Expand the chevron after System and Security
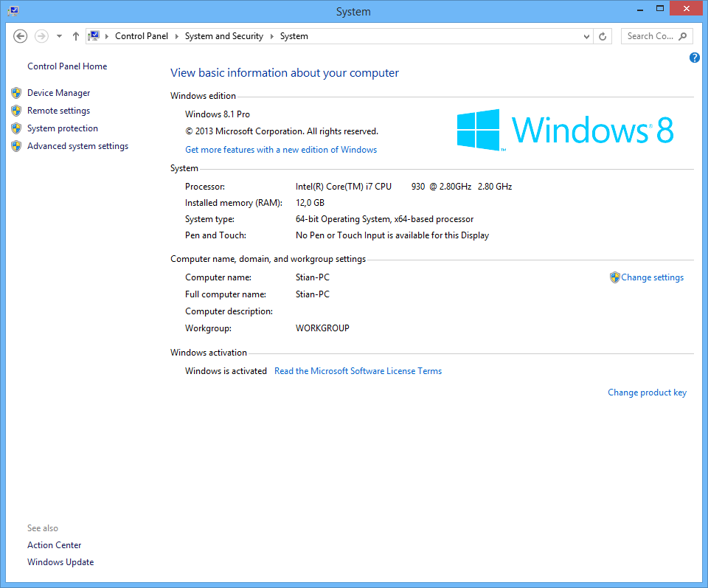Viewport: 708px width, 588px height. pos(272,36)
